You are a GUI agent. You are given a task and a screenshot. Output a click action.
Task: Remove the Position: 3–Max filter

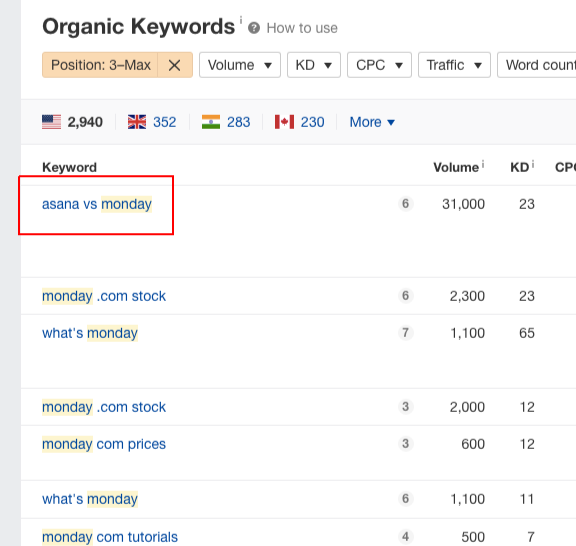click(174, 65)
